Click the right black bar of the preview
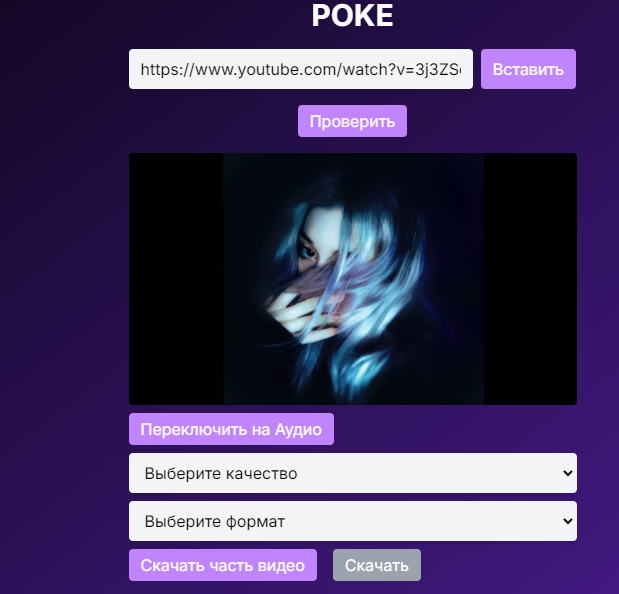Viewport: 619px width, 594px height. tap(530, 279)
